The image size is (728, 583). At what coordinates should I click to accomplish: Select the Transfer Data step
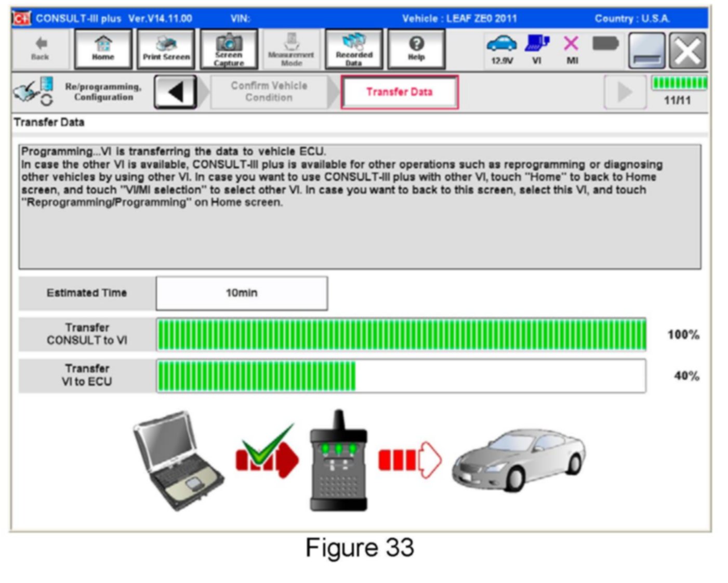399,92
